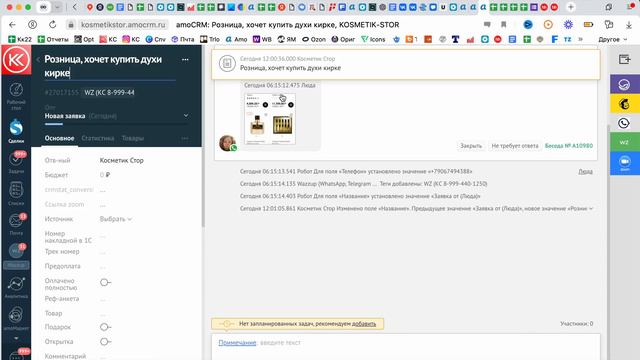The width and height of the screenshot is (640, 360).
Task: Open Icons bookmark
Action: (x=373, y=40)
